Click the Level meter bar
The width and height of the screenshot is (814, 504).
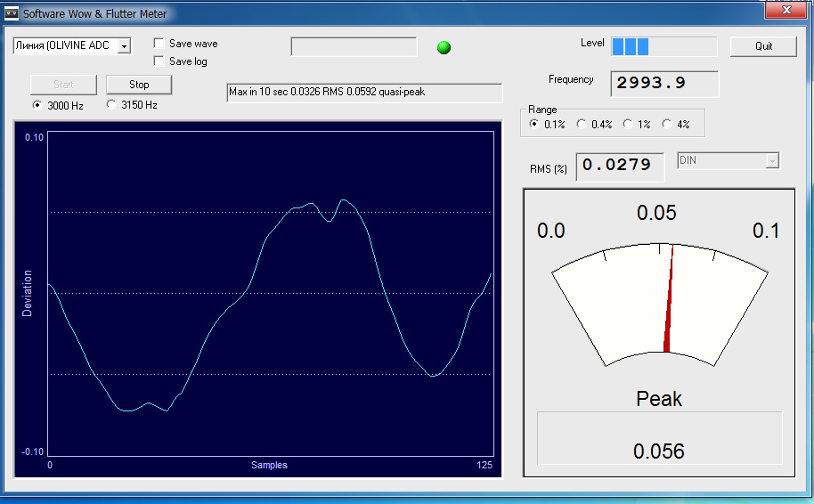(664, 46)
